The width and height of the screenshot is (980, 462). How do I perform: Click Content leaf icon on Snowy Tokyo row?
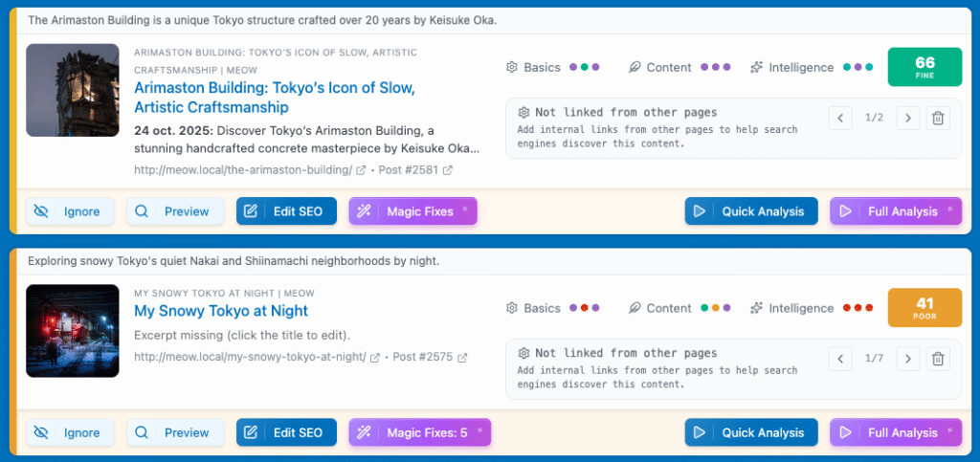click(635, 308)
